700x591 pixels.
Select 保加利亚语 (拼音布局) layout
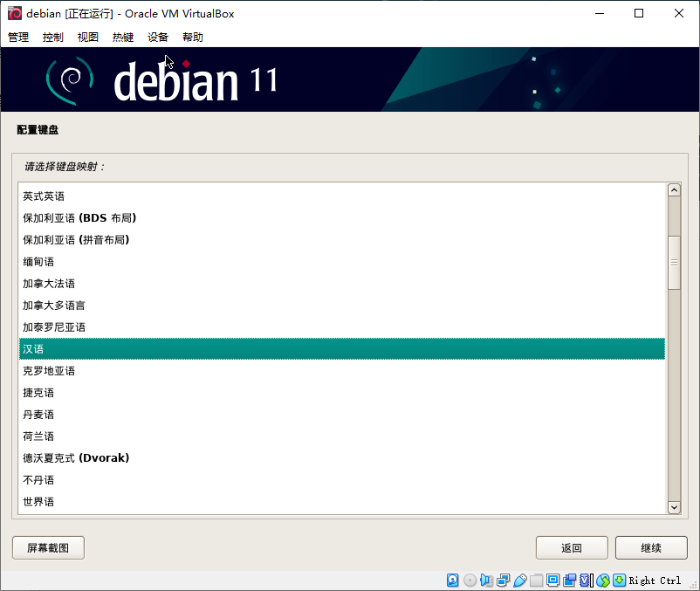(x=342, y=240)
